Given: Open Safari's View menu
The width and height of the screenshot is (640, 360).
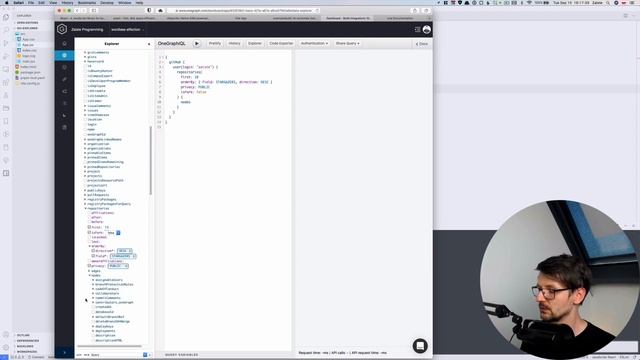Looking at the screenshot, I should point(53,2).
